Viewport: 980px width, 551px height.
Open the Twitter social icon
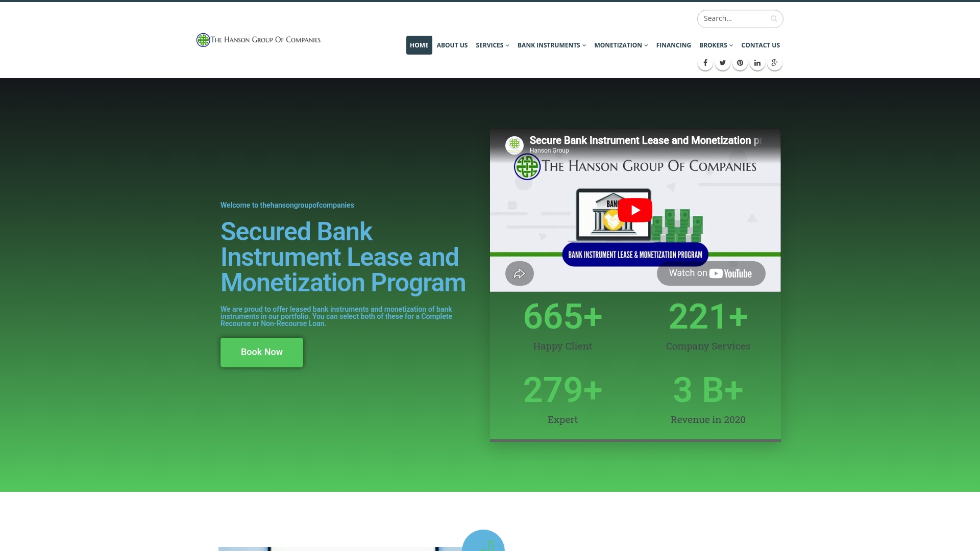[722, 63]
